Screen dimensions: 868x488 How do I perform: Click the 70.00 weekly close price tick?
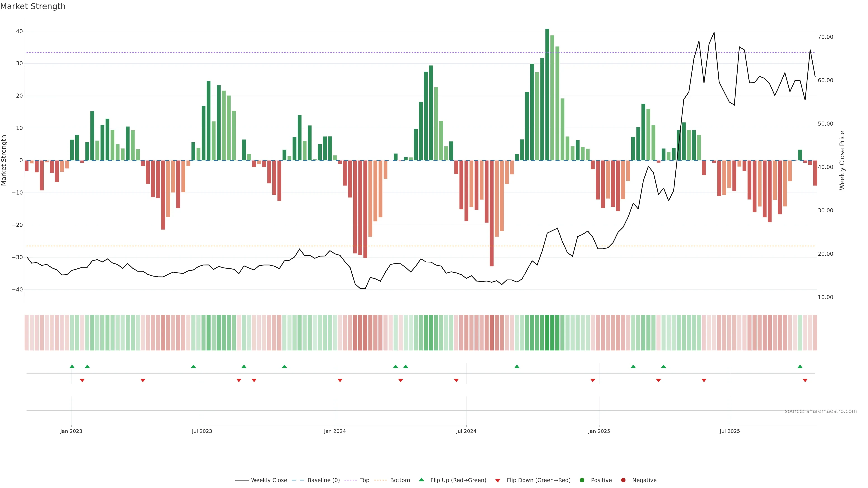[825, 37]
